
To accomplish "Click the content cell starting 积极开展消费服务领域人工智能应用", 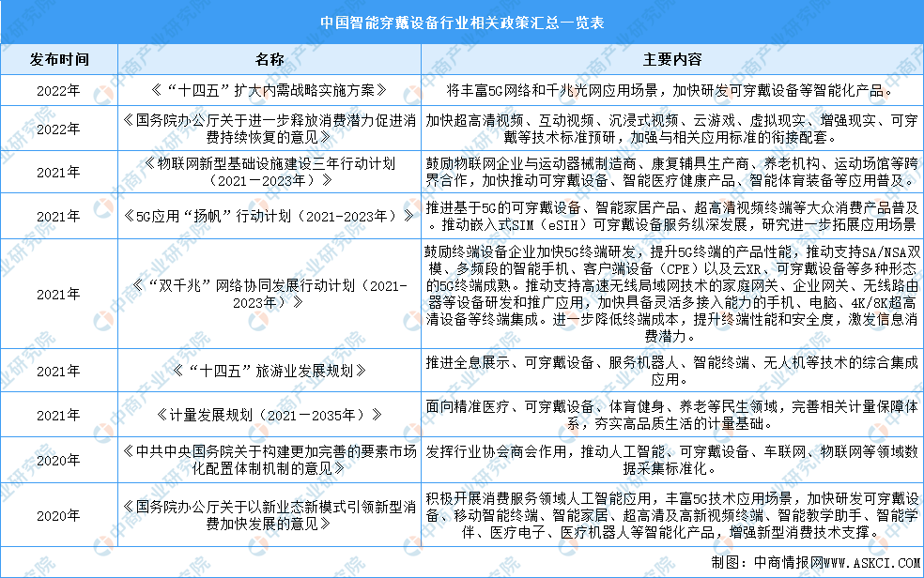I will click(672, 516).
